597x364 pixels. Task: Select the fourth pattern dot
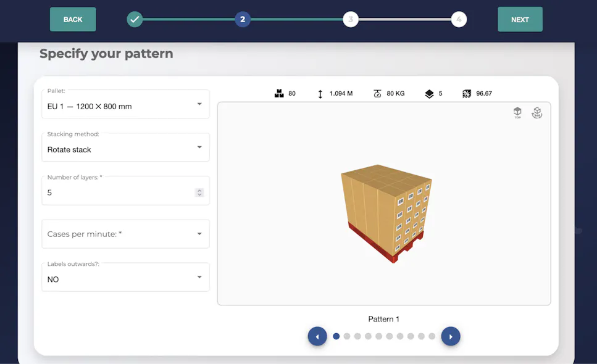coord(368,336)
